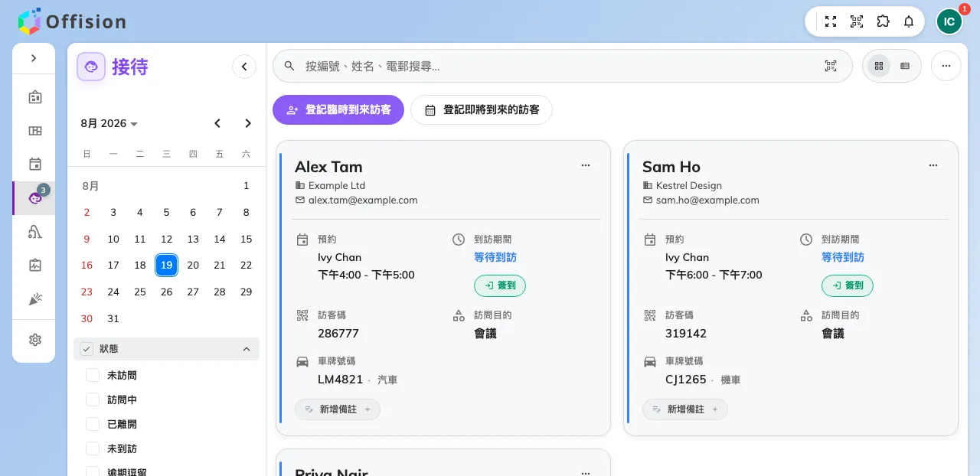This screenshot has height=476, width=980.
Task: Enter fullscreen mode icon
Action: click(831, 21)
